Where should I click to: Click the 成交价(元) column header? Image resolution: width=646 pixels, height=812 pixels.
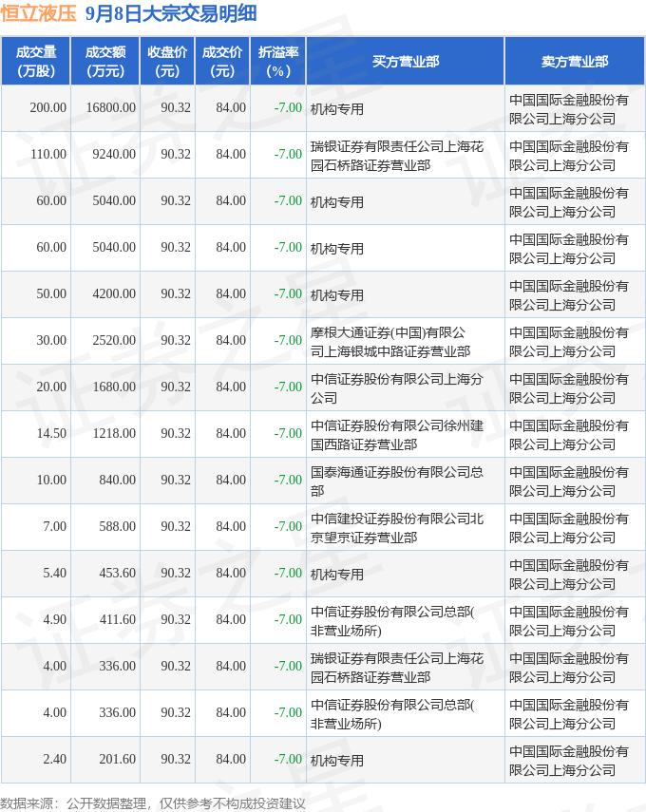click(x=222, y=61)
